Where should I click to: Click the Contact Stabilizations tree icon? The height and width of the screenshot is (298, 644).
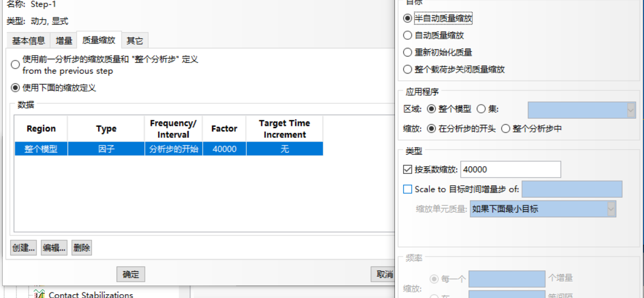click(x=39, y=295)
